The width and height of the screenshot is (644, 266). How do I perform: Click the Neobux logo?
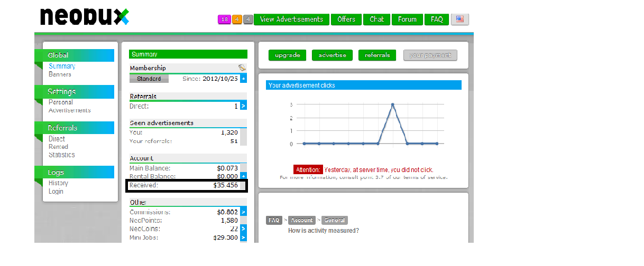[85, 17]
